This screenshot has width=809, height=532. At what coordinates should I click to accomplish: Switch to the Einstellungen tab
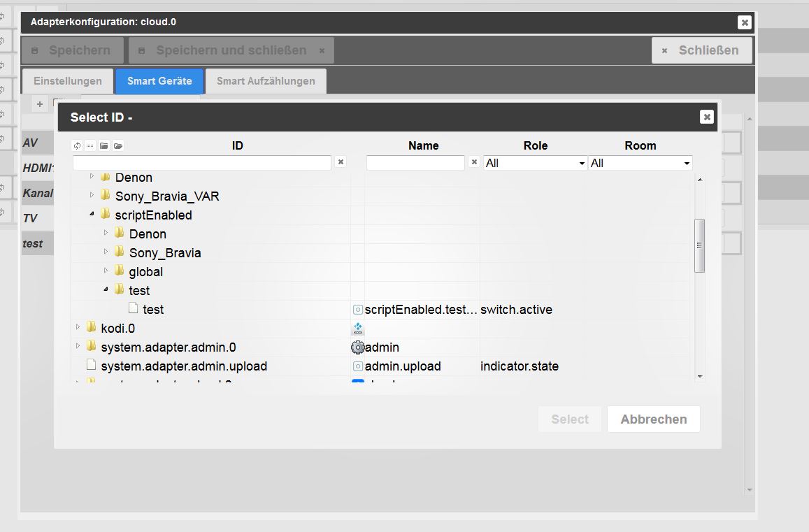click(x=68, y=81)
